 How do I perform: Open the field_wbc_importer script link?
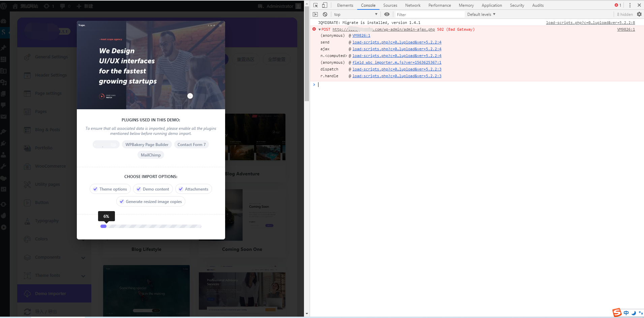(x=397, y=62)
